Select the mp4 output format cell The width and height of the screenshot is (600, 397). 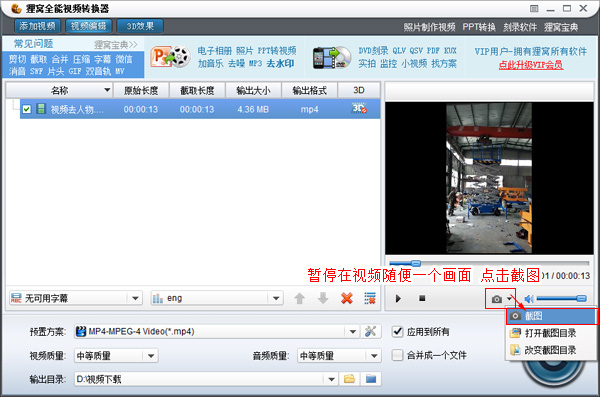click(x=309, y=109)
